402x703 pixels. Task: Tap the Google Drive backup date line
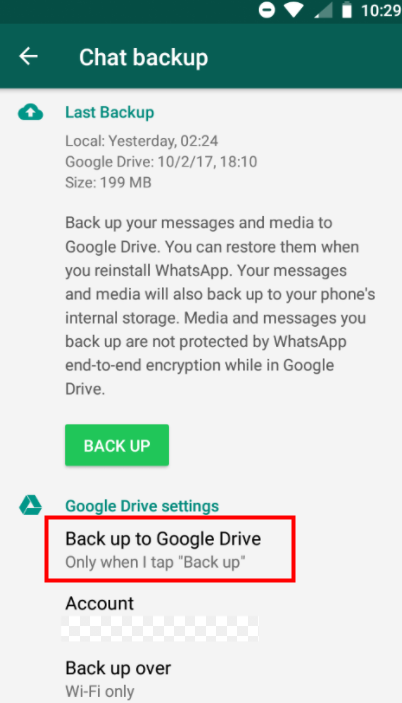161,161
